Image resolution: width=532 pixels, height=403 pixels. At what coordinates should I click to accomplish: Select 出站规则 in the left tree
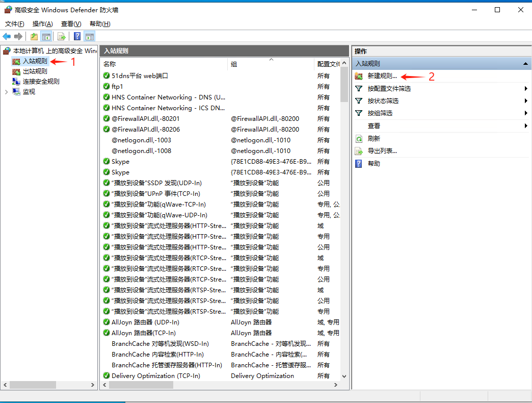(x=35, y=71)
